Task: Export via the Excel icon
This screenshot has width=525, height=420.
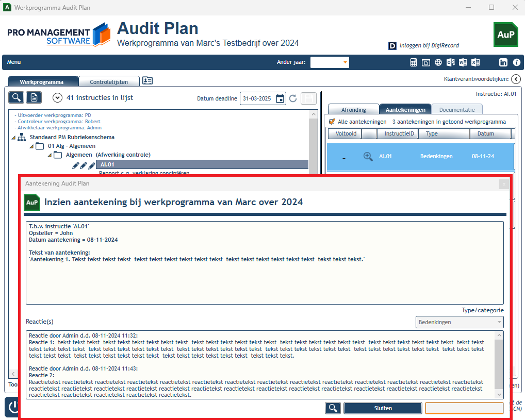Action: [475, 62]
